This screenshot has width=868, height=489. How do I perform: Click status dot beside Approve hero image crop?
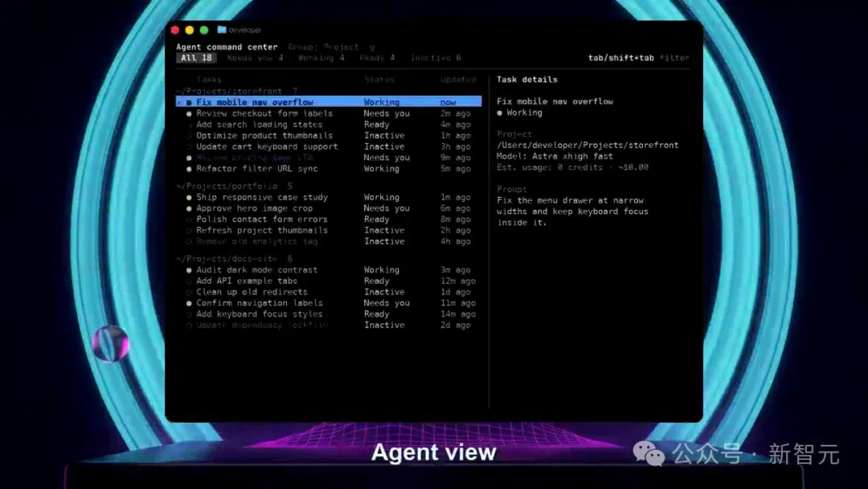tap(190, 208)
